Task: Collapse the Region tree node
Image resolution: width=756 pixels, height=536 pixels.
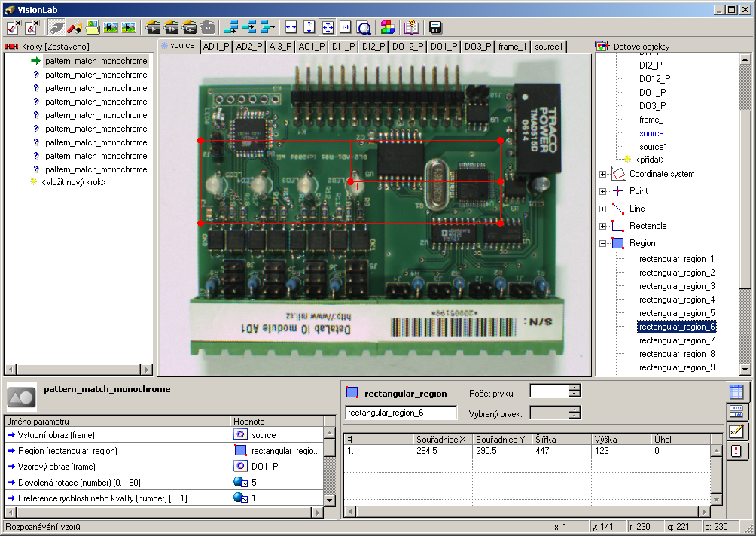Action: (603, 243)
